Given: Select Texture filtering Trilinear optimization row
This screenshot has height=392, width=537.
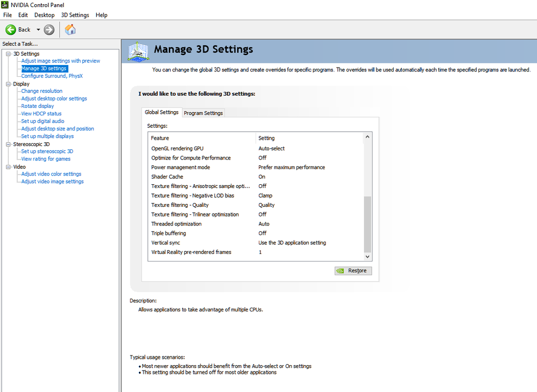Looking at the screenshot, I should 256,214.
